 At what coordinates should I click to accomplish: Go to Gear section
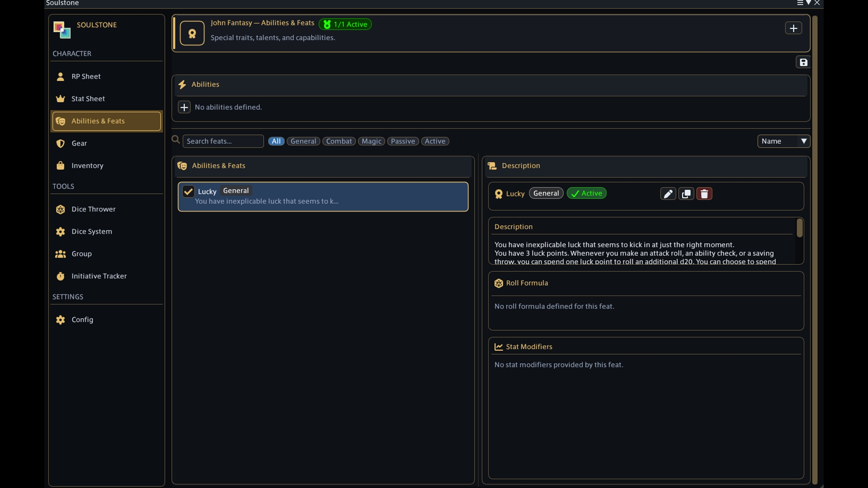click(x=107, y=143)
